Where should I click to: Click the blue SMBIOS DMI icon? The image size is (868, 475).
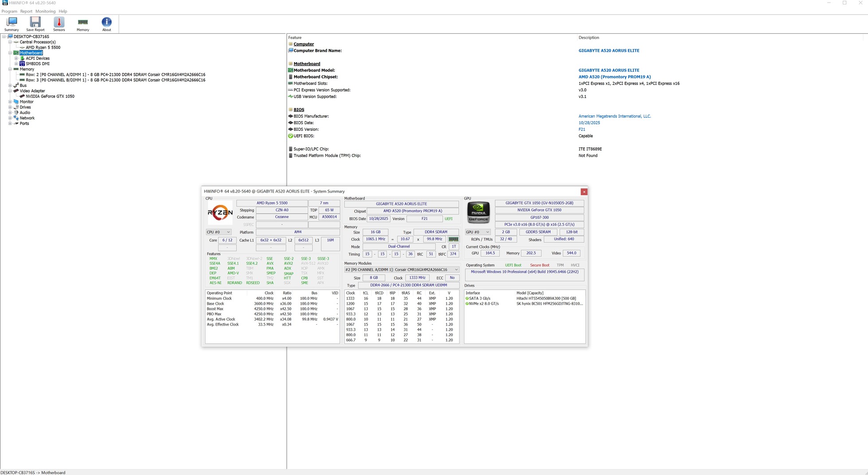click(22, 64)
